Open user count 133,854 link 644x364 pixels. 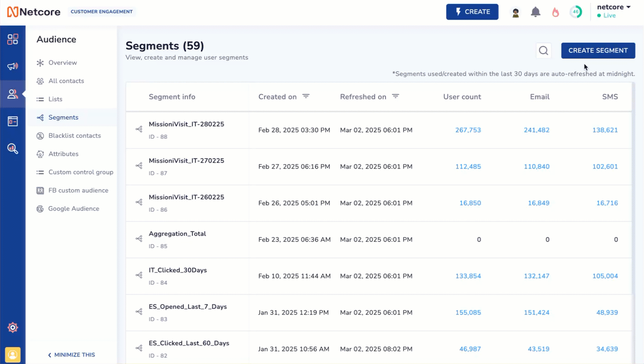point(468,276)
